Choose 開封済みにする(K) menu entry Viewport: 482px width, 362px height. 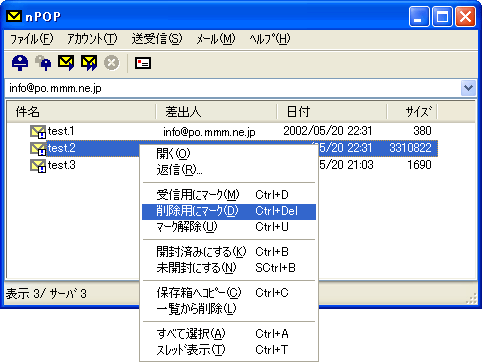(229, 252)
